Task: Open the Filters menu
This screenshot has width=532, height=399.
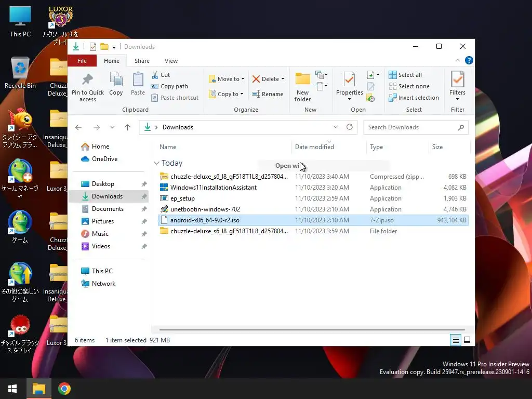Action: click(x=457, y=86)
